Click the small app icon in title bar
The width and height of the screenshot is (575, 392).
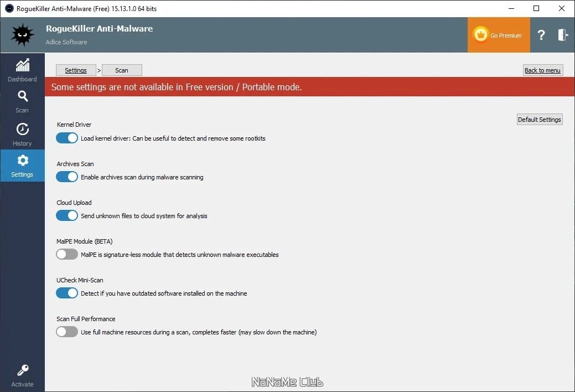[x=9, y=8]
